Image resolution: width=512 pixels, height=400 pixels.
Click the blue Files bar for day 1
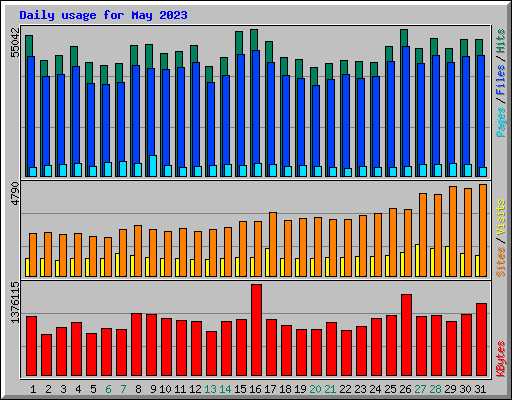point(31,112)
